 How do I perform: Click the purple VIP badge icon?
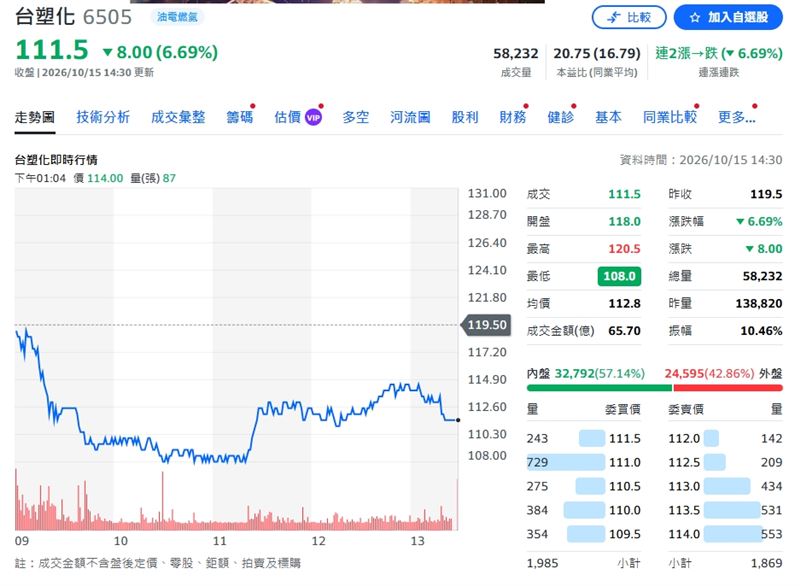(313, 117)
